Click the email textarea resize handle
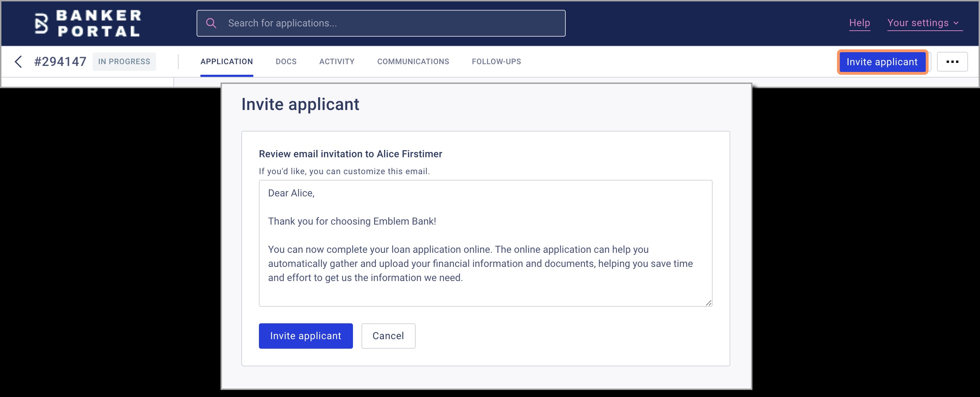The height and width of the screenshot is (397, 980). point(708,303)
